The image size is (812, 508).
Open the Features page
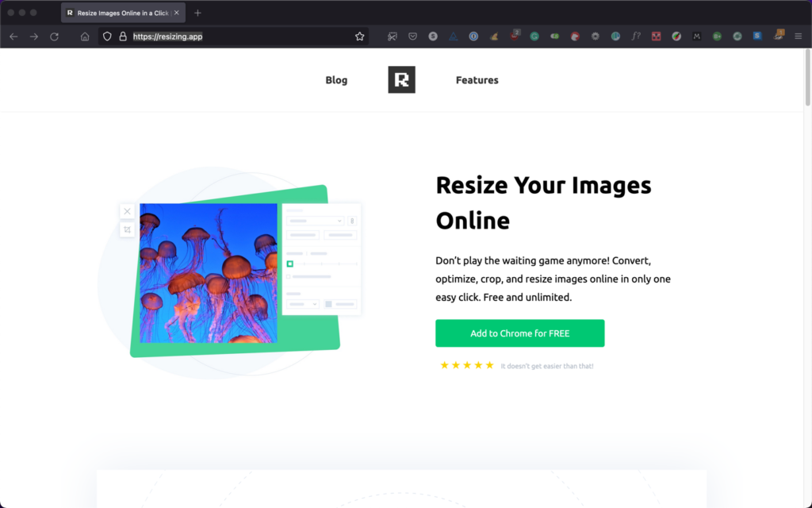pyautogui.click(x=477, y=80)
